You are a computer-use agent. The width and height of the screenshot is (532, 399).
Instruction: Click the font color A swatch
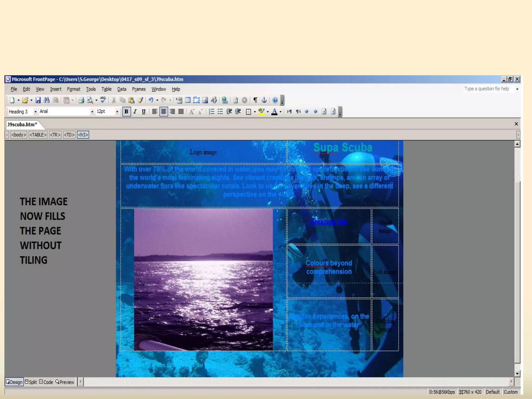click(x=274, y=112)
